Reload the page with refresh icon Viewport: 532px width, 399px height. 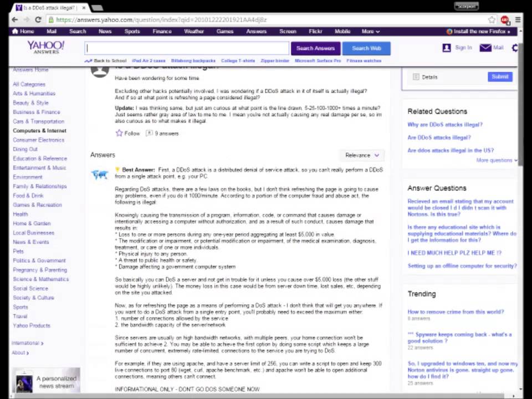click(38, 20)
